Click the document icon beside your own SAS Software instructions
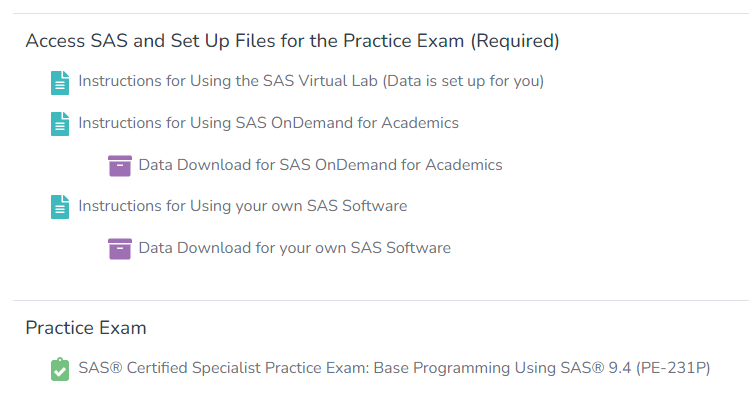The height and width of the screenshot is (401, 749). click(60, 207)
